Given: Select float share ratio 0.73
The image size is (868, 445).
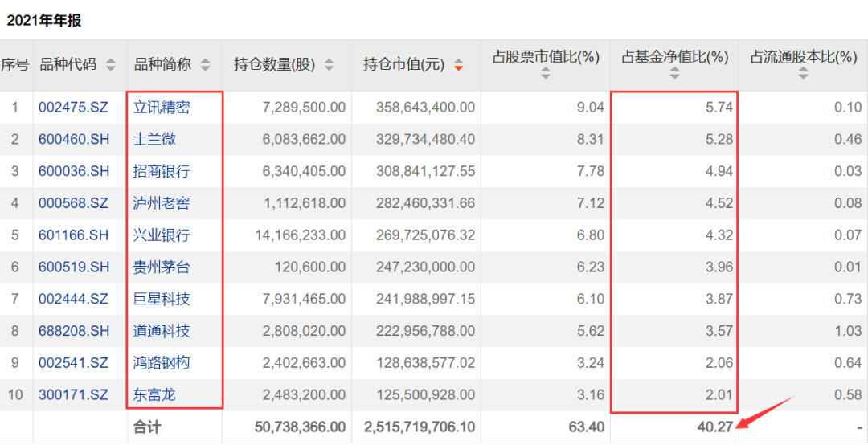Looking at the screenshot, I should (x=849, y=300).
